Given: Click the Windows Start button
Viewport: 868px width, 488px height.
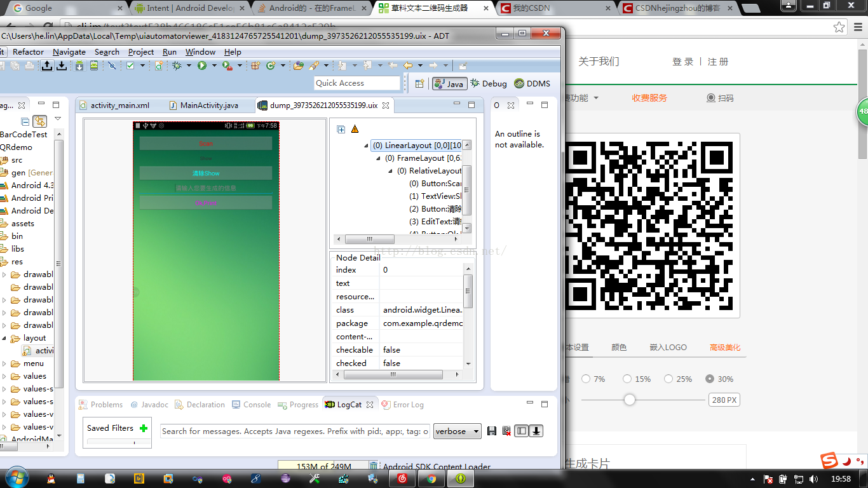Looking at the screenshot, I should coord(16,478).
